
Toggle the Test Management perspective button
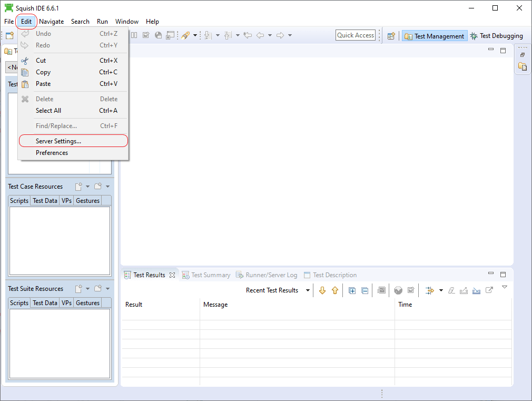434,36
